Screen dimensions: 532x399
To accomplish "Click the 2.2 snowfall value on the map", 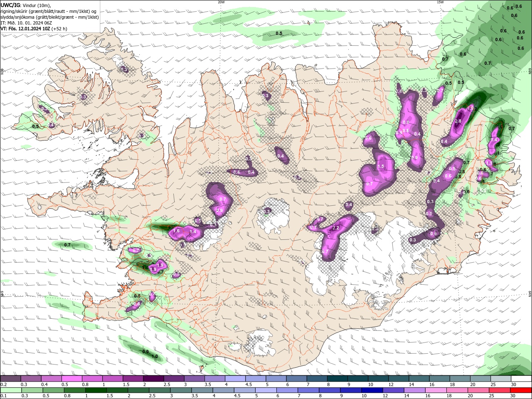I will 336,228.
